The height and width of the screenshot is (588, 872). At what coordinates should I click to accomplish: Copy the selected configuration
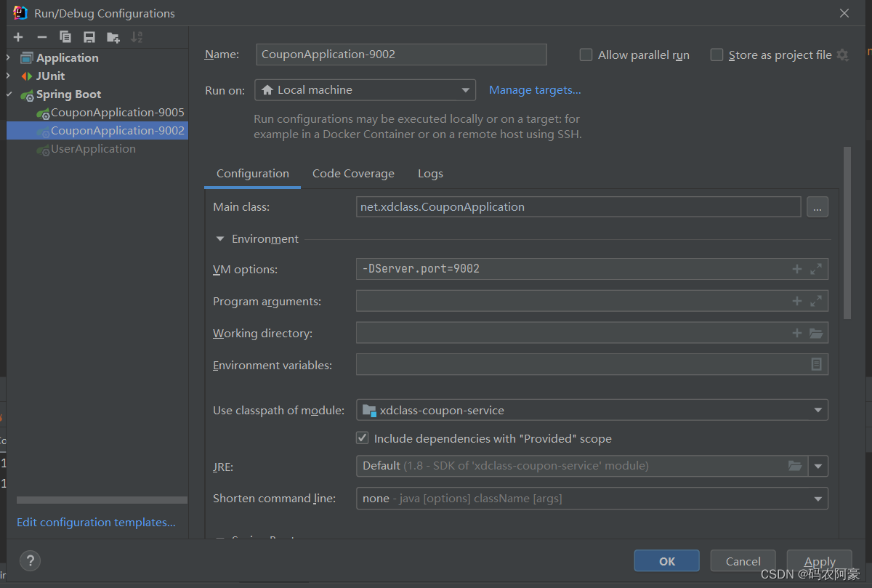(65, 37)
